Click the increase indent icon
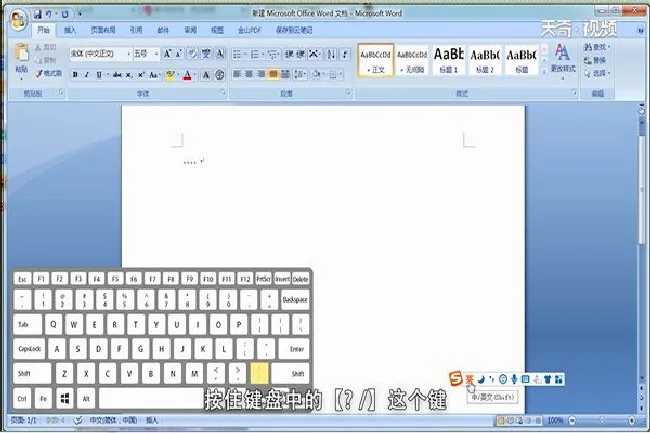Image resolution: width=650 pixels, height=433 pixels. pyautogui.click(x=301, y=54)
